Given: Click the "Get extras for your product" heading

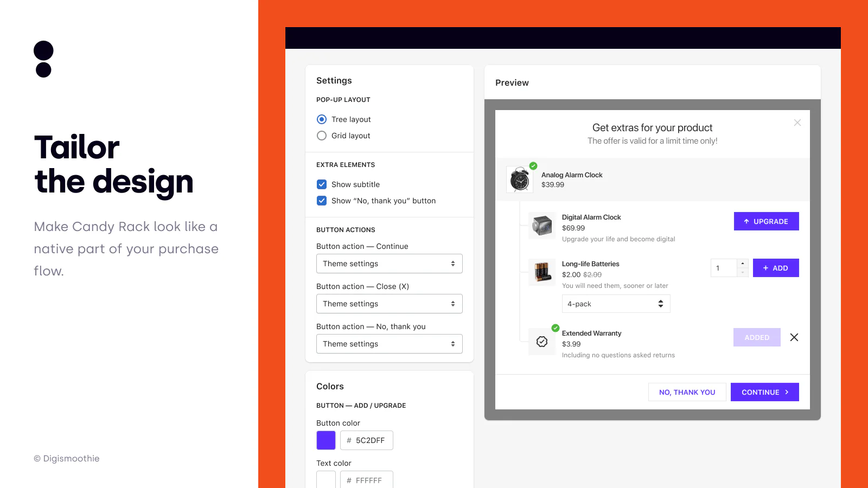Looking at the screenshot, I should pos(652,127).
